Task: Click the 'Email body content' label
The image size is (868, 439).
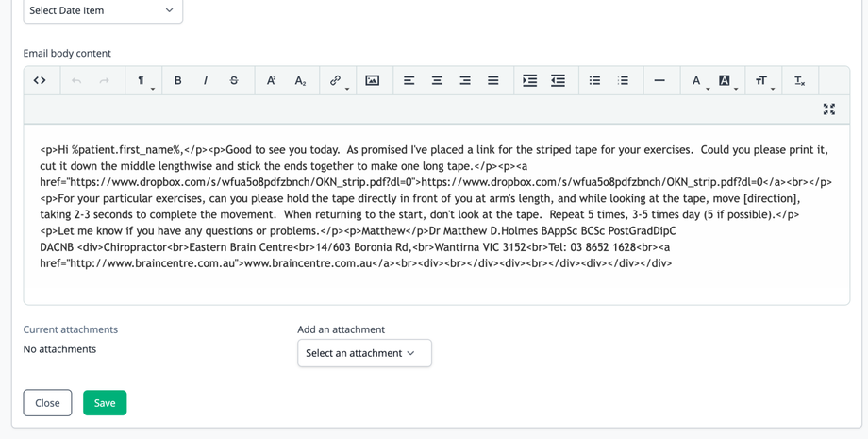Action: (x=67, y=53)
